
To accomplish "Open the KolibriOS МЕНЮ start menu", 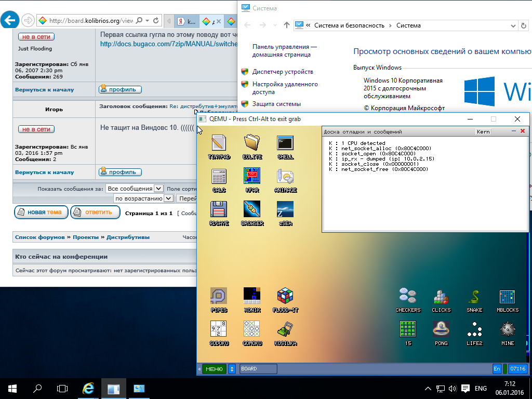I will 214,369.
